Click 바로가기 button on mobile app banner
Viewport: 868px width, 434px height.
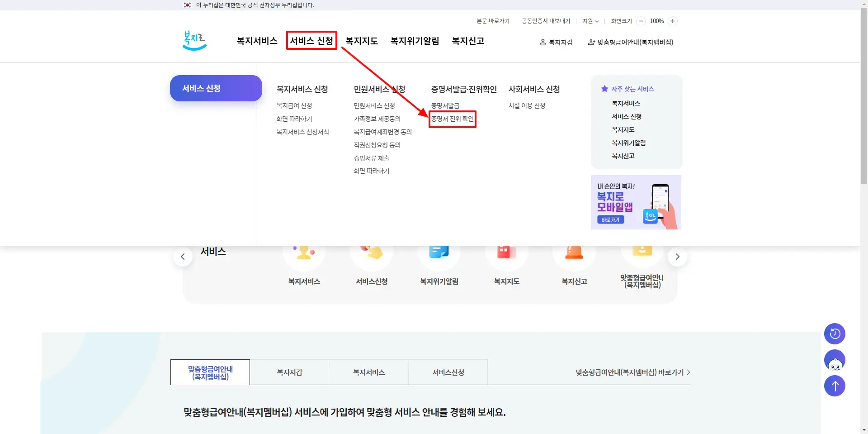610,219
